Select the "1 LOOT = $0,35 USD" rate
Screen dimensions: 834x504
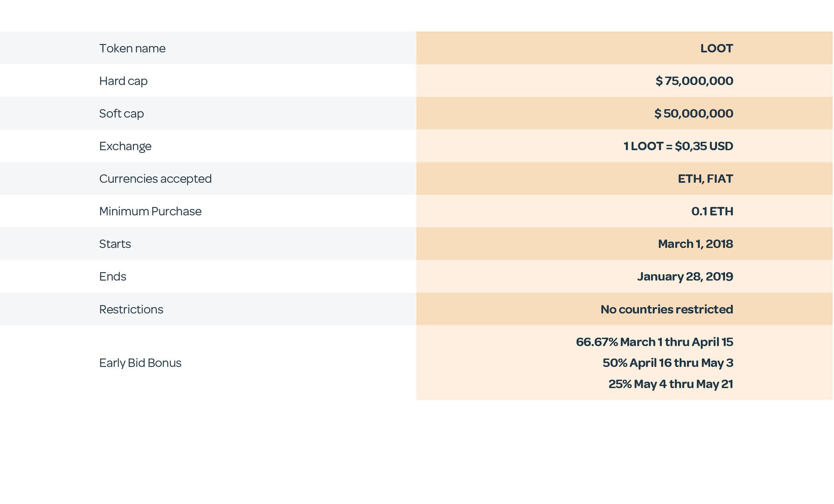(678, 146)
